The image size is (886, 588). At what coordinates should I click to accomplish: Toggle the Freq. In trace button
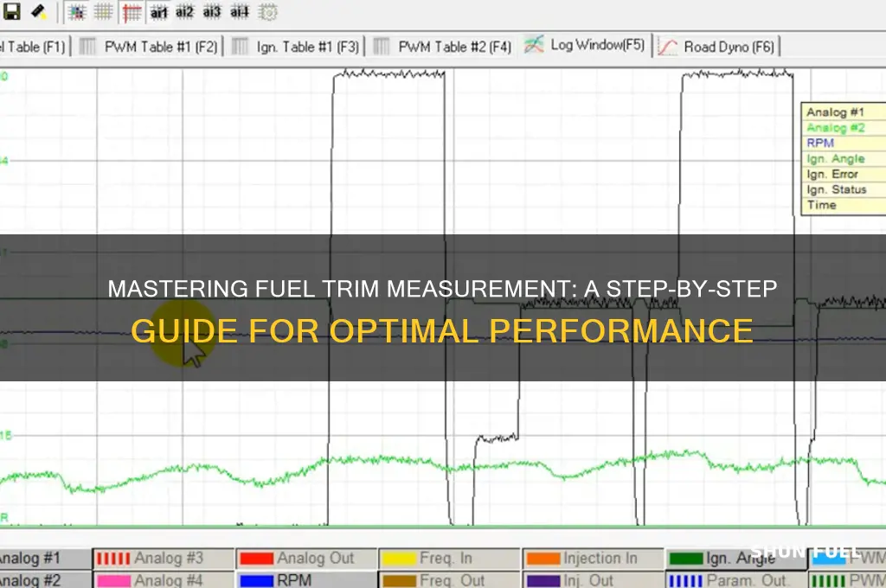[x=449, y=559]
